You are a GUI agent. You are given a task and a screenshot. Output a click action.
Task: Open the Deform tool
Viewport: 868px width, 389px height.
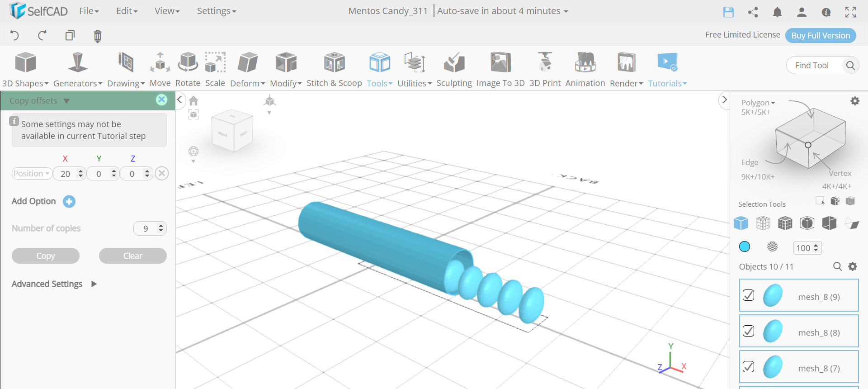tap(248, 70)
